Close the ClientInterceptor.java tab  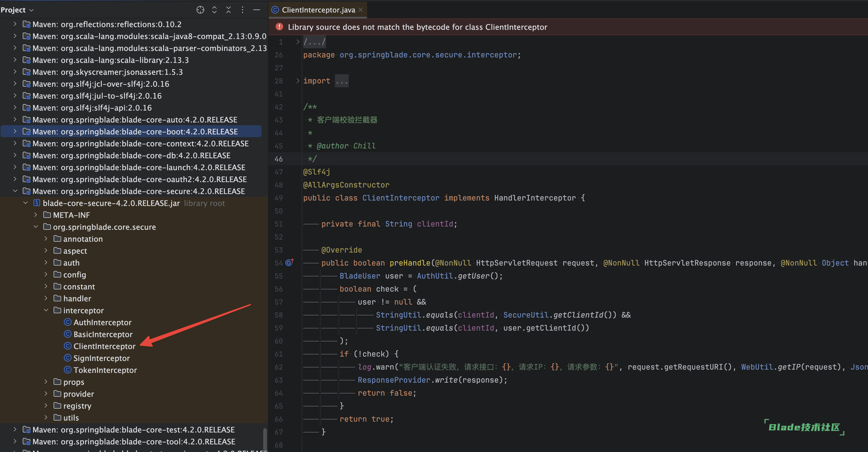(x=361, y=10)
